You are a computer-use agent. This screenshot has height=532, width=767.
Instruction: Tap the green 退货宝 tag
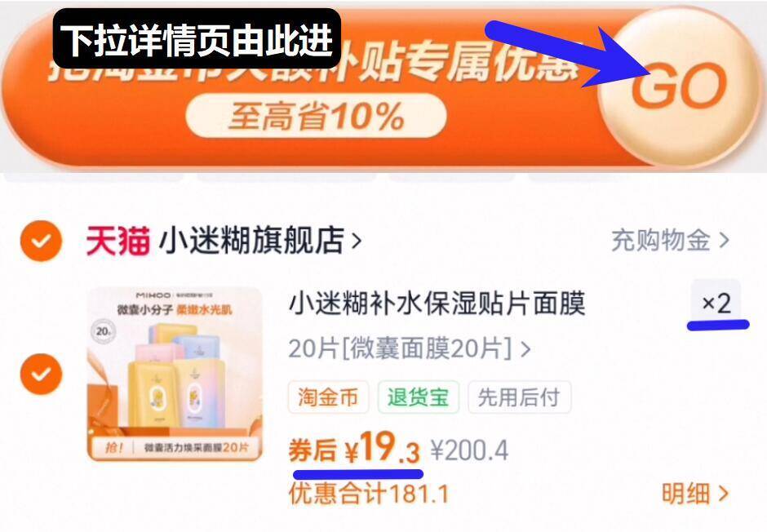[419, 397]
